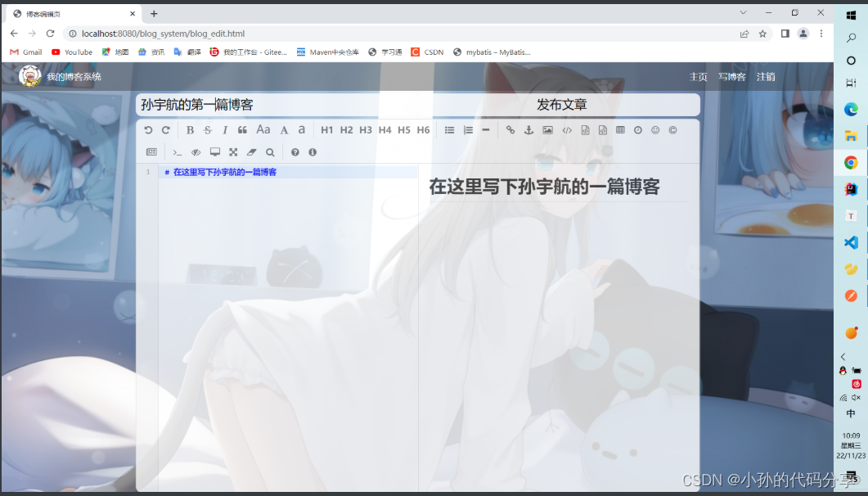Apply bold formatting with B icon
Screen dimensions: 868x496
tap(190, 130)
